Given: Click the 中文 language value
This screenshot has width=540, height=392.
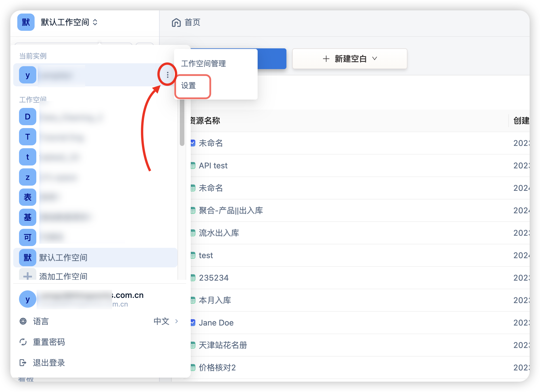Looking at the screenshot, I should coord(161,321).
